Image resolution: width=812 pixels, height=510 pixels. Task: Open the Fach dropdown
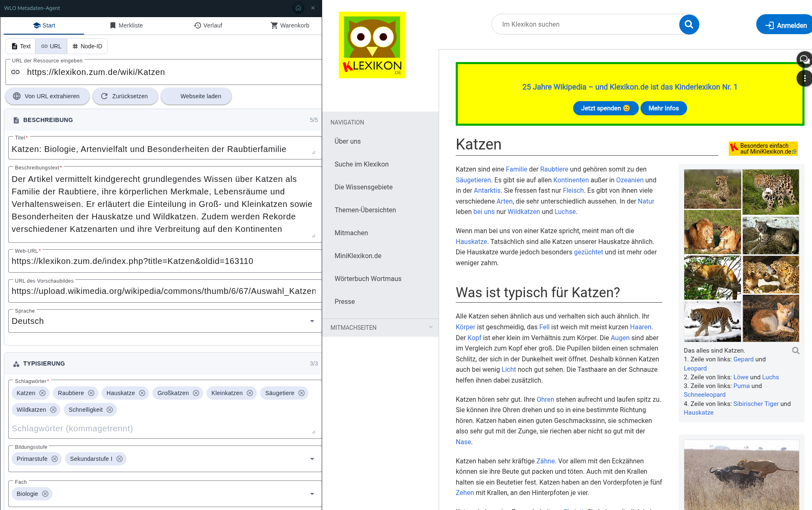pos(312,494)
